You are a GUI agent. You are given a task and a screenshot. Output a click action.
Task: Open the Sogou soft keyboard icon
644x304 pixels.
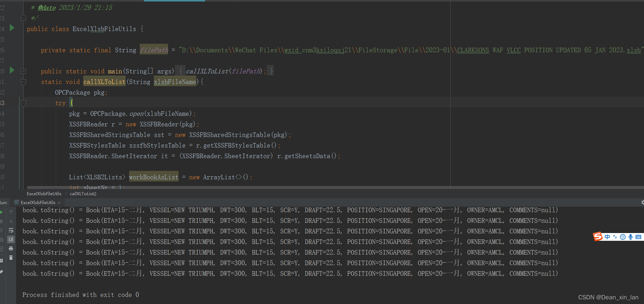pyautogui.click(x=638, y=237)
